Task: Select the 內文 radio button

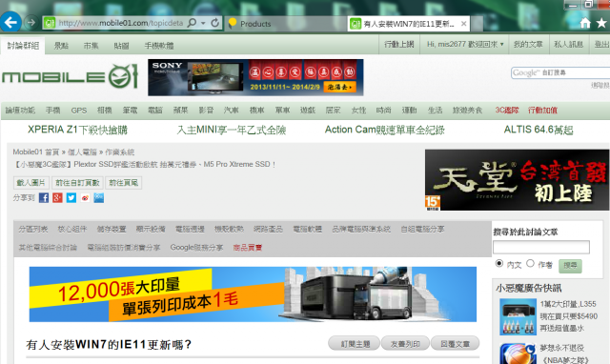Action: [499, 264]
